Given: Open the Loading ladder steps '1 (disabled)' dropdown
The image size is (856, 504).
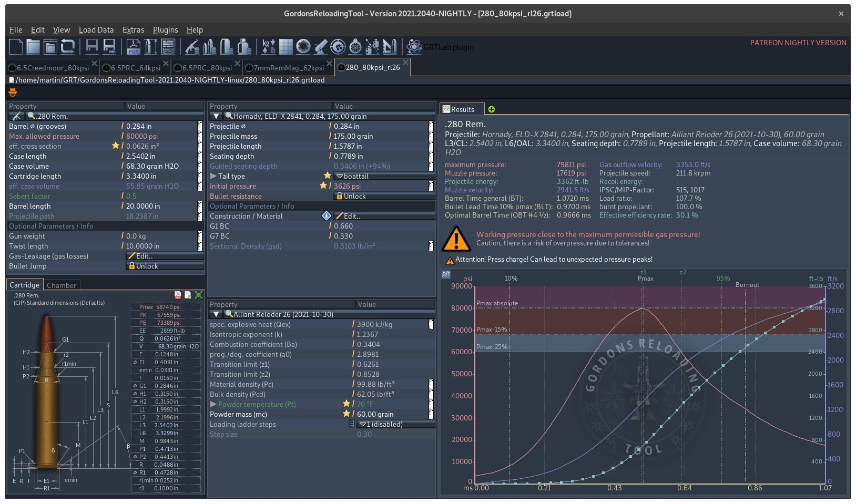Looking at the screenshot, I should coord(396,424).
